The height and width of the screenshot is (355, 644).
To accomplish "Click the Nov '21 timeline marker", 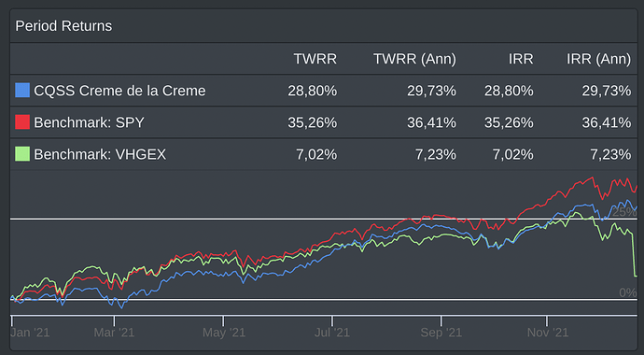I will (x=548, y=332).
